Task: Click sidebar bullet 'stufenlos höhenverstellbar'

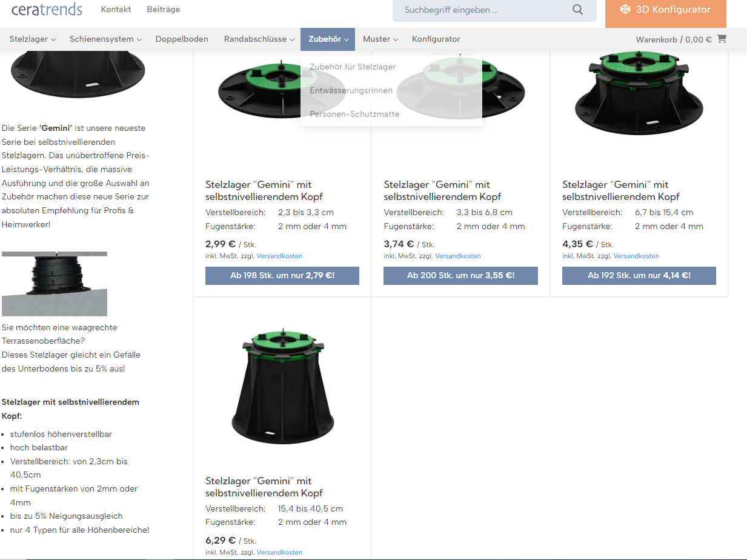Action: click(x=61, y=434)
